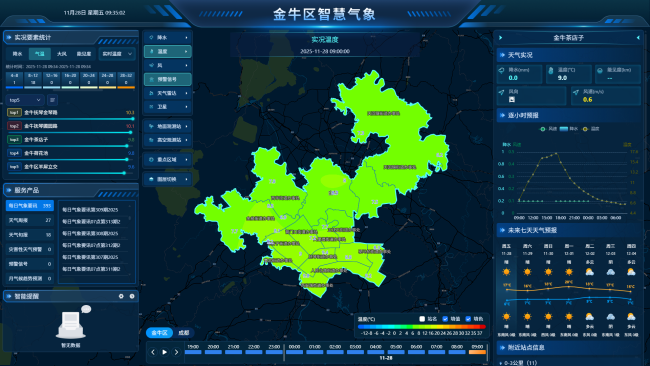Expand the 重点区域 submenu arrow
The image size is (650, 366).
pyautogui.click(x=187, y=160)
